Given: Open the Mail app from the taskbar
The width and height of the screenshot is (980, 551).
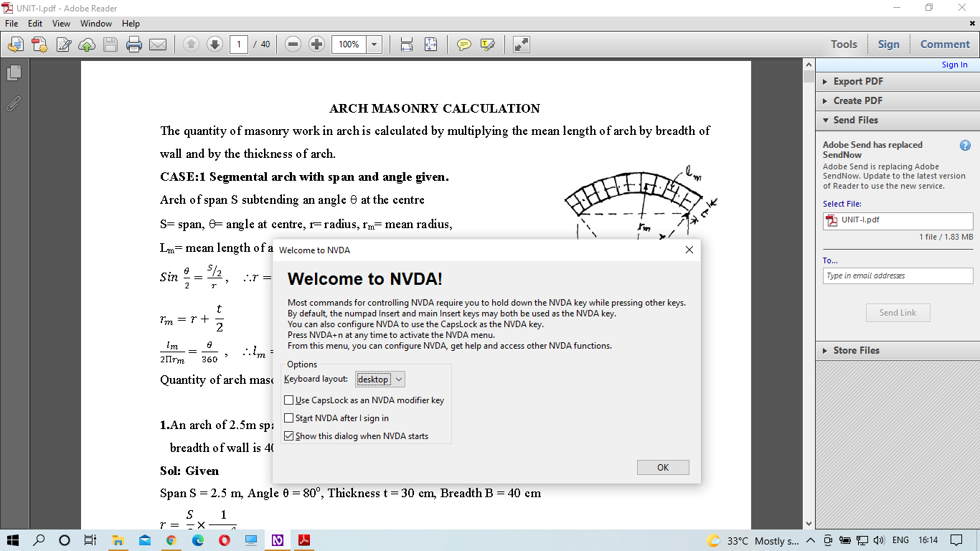Looking at the screenshot, I should [x=145, y=540].
